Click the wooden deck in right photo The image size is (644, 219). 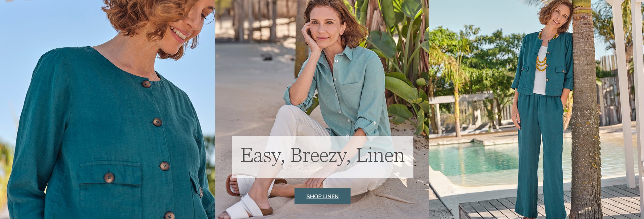tap(550, 203)
